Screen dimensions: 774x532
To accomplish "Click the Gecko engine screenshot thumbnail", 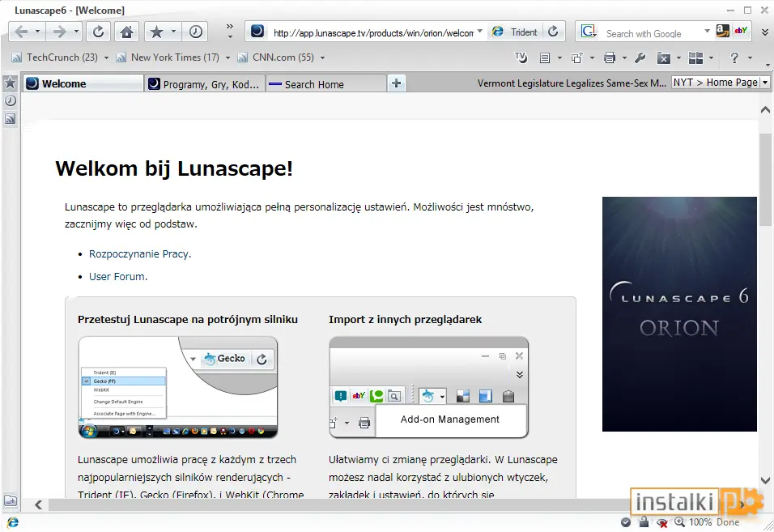I will tap(177, 387).
